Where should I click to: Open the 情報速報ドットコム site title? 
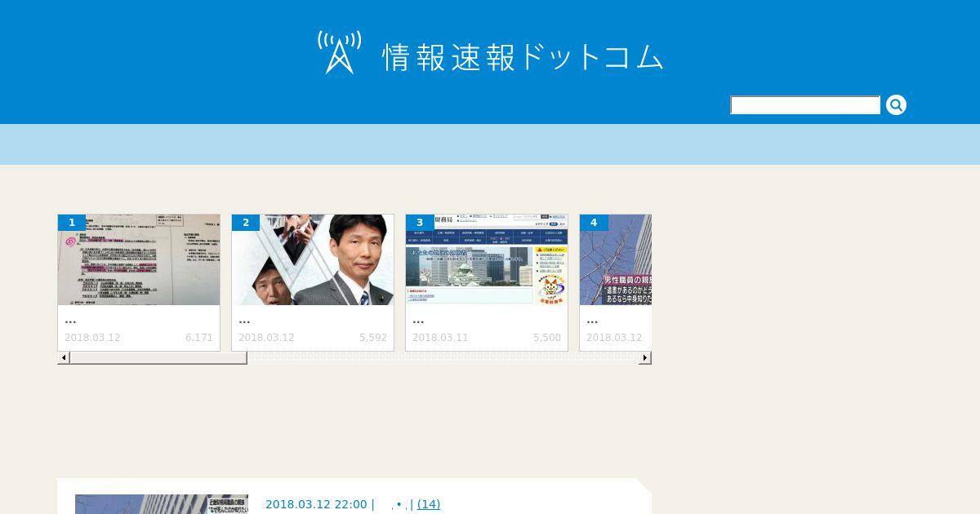pos(523,56)
